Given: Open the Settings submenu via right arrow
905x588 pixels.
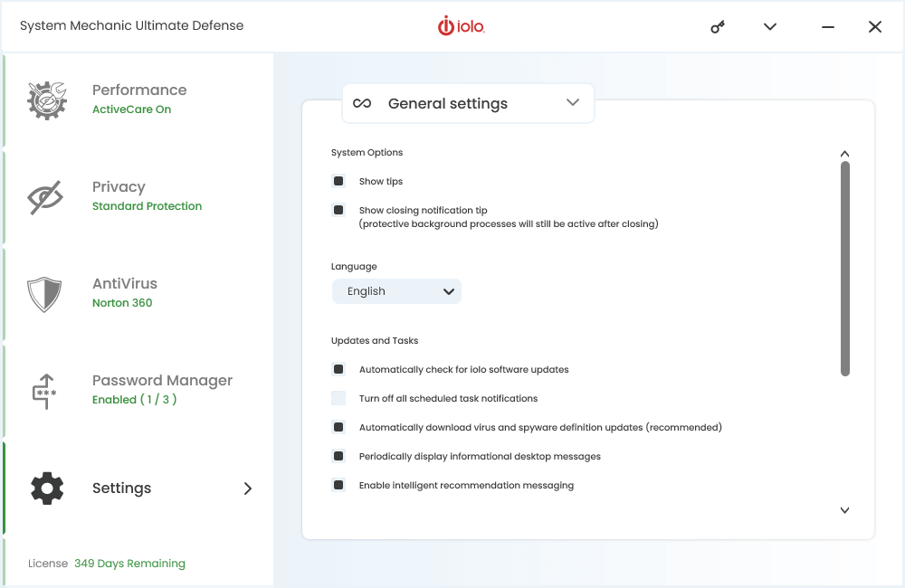Looking at the screenshot, I should 247,488.
